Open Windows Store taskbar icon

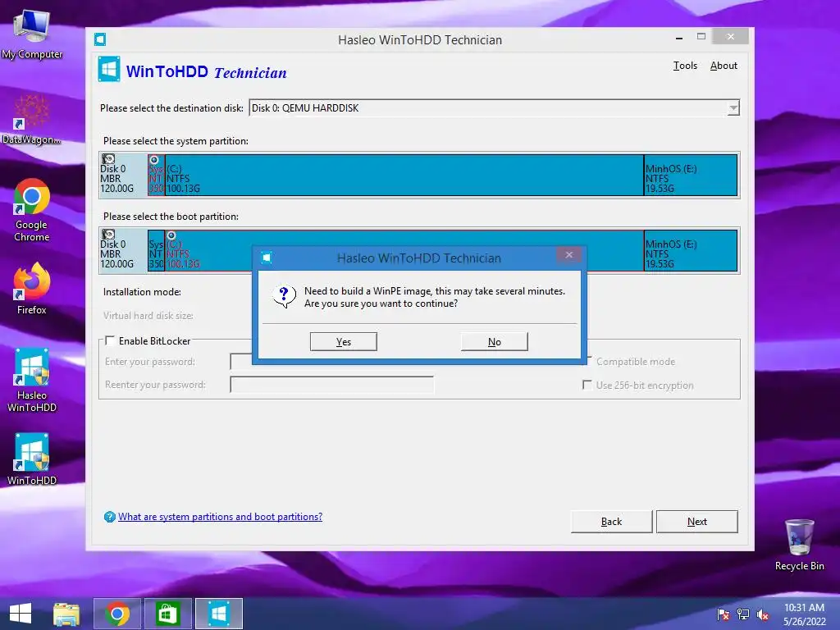pyautogui.click(x=167, y=614)
